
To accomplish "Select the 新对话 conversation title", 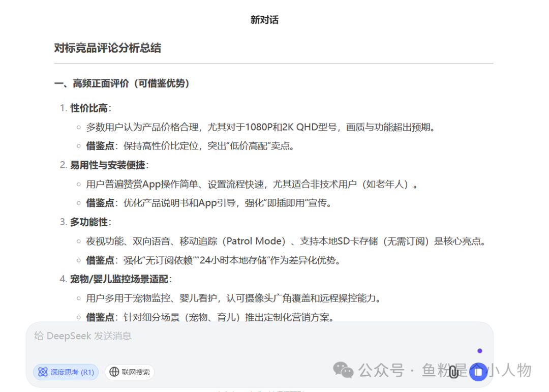I will [264, 20].
